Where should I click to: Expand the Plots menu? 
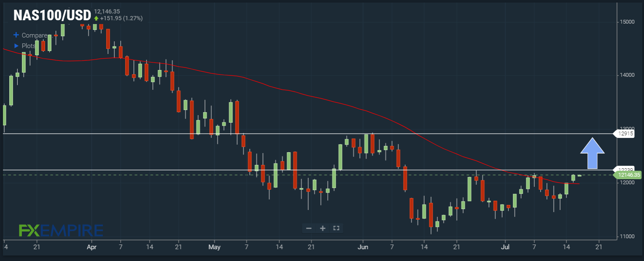click(x=29, y=46)
